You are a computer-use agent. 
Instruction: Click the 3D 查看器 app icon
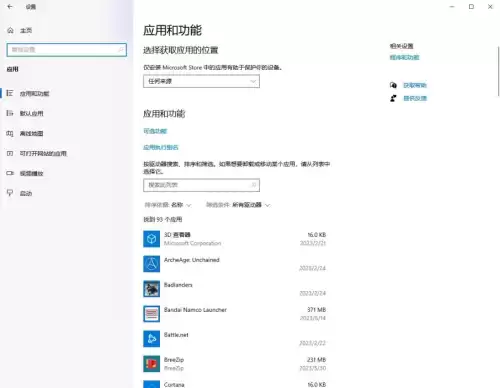click(x=151, y=239)
